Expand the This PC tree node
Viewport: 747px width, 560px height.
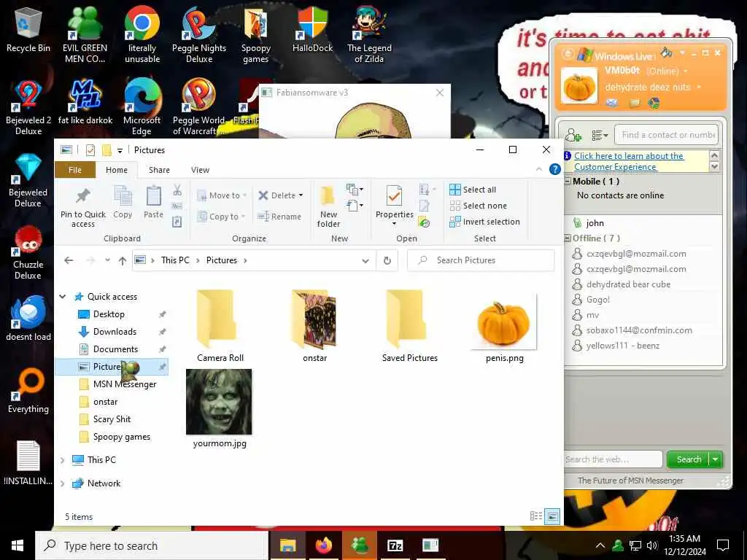coord(63,460)
